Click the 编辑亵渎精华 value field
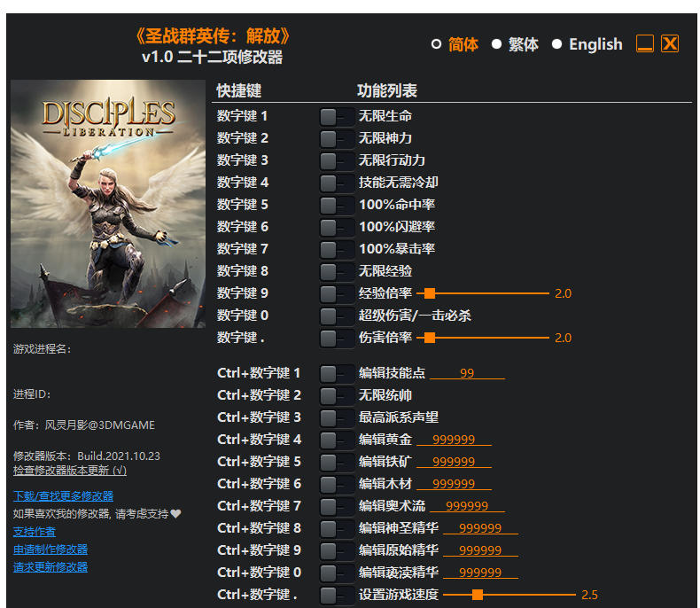 480,573
